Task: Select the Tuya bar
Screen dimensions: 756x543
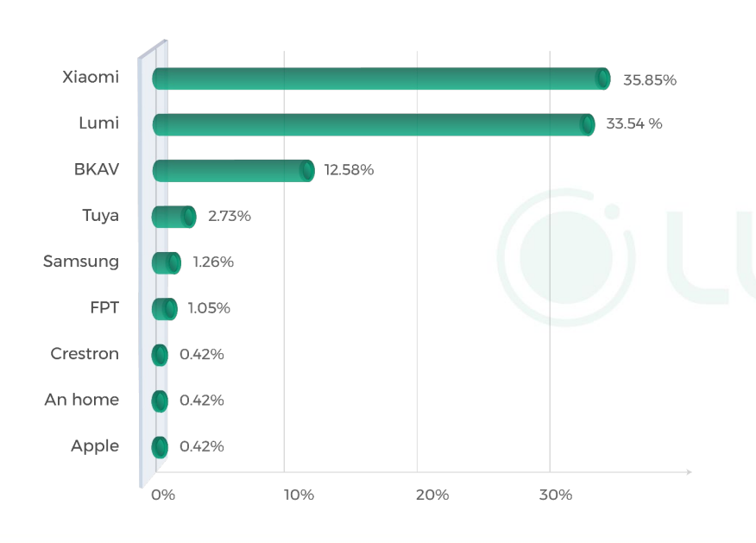Action: pyautogui.click(x=173, y=217)
